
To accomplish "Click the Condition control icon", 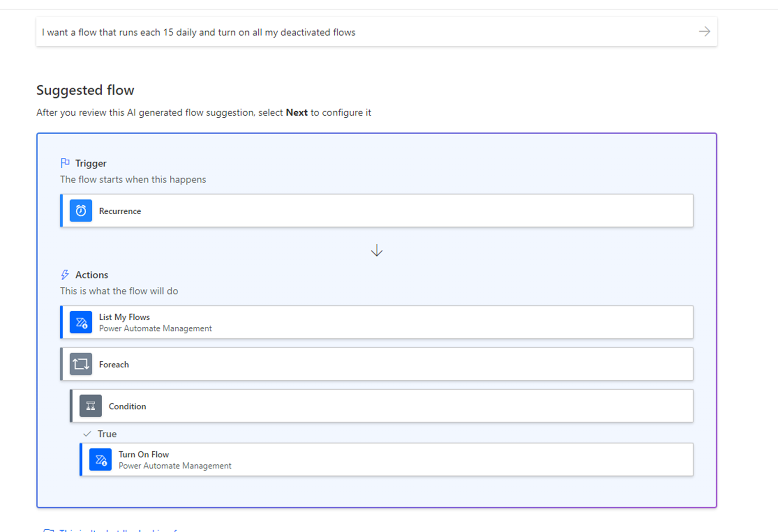I will click(90, 406).
